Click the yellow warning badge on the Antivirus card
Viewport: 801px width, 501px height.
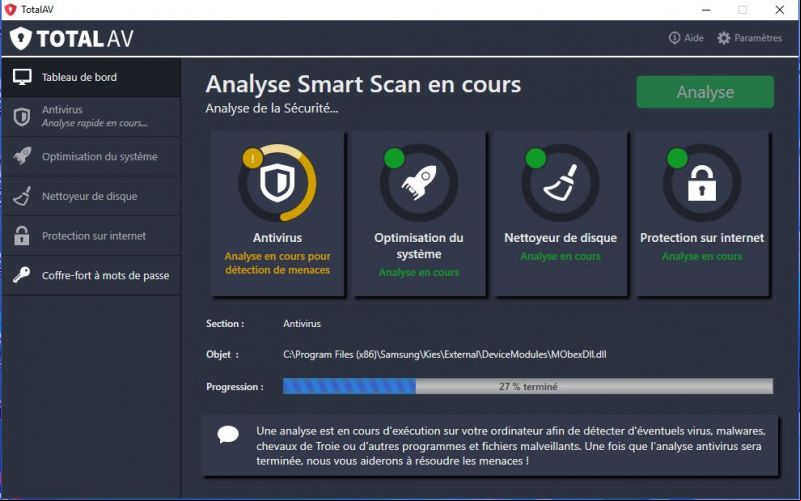click(x=252, y=158)
